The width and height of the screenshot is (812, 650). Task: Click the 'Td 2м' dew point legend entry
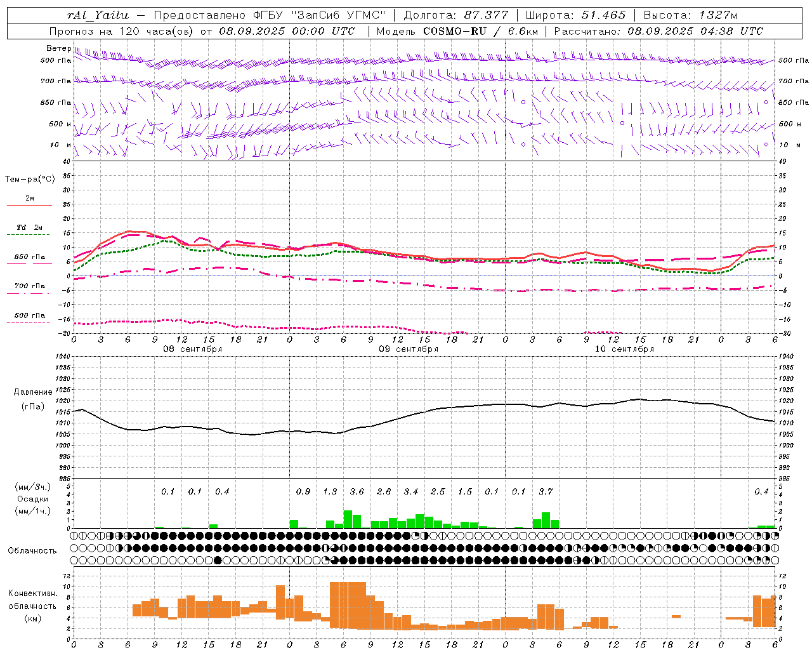30,227
